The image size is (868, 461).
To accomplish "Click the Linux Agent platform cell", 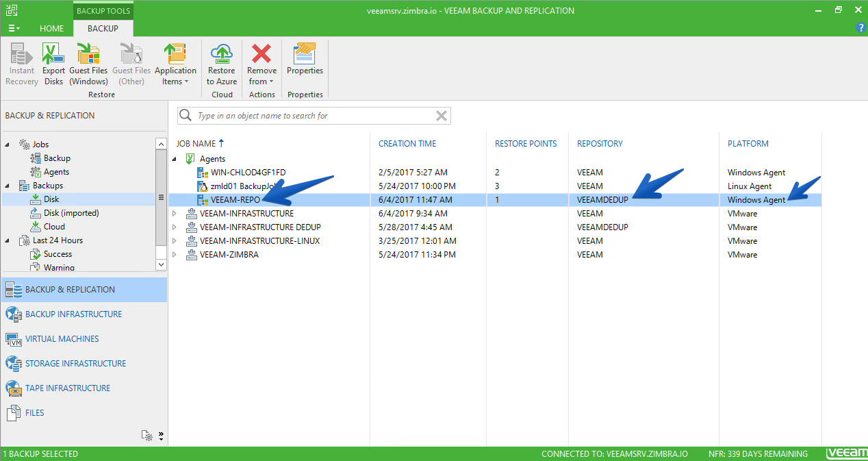I will coord(750,186).
